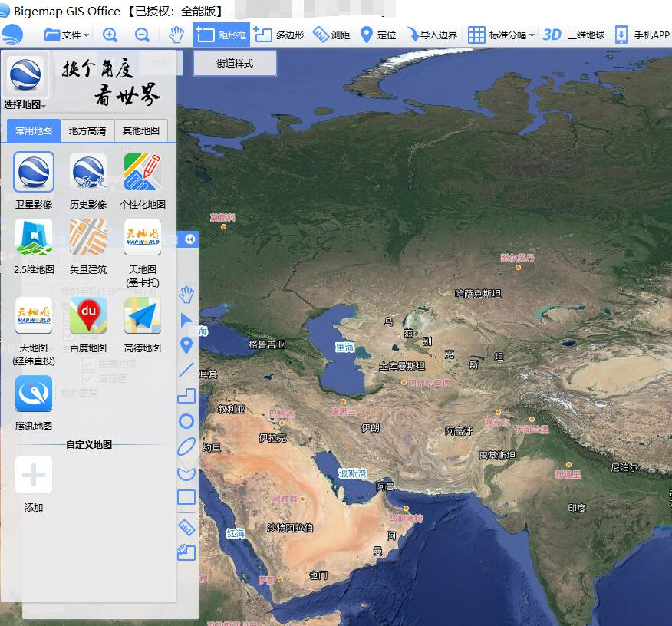Select the 多边形 polygon selection tool
672x626 pixels.
coord(279,35)
